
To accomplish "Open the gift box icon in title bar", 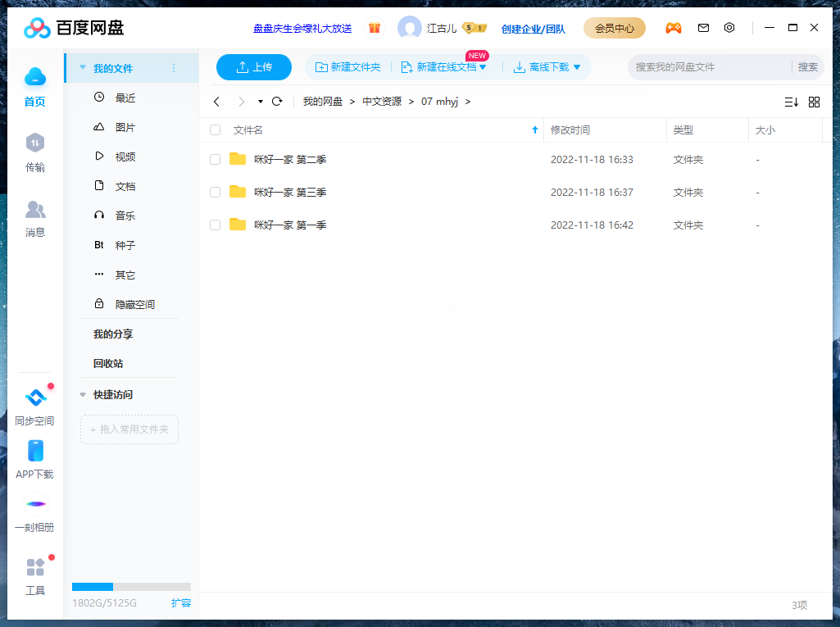I will [x=375, y=28].
